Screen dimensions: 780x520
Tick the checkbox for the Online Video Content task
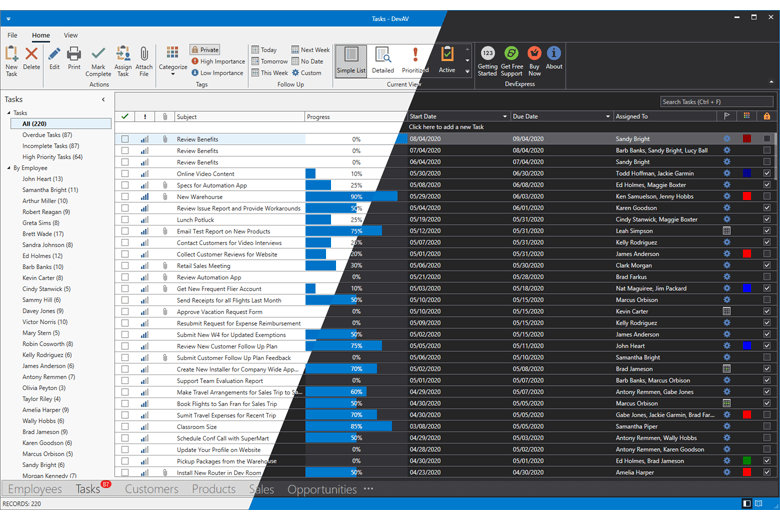[x=125, y=173]
